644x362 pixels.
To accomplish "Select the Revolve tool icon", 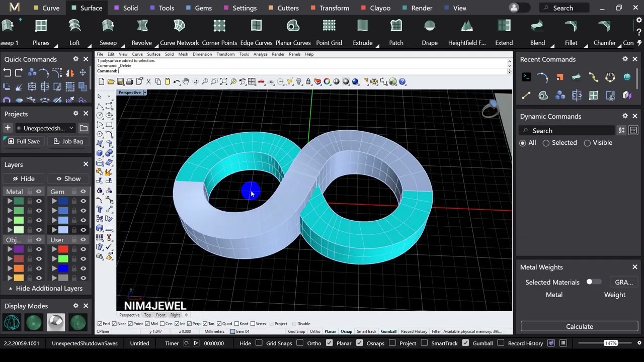I will [x=142, y=26].
